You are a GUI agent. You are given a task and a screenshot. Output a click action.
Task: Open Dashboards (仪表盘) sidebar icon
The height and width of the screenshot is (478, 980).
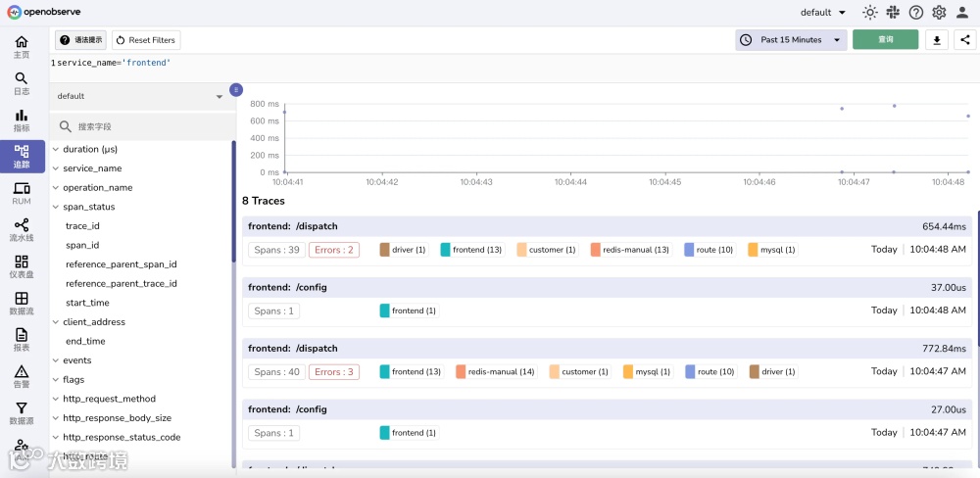tap(22, 266)
